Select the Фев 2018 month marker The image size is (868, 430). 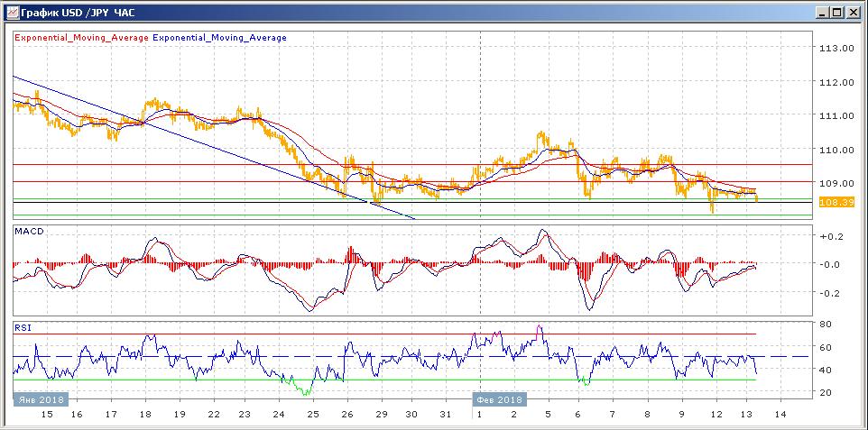[498, 399]
